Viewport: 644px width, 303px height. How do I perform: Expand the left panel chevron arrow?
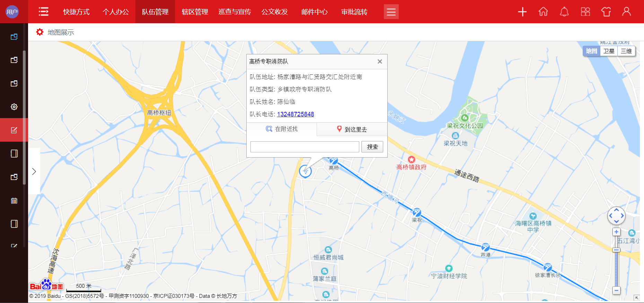click(x=34, y=171)
